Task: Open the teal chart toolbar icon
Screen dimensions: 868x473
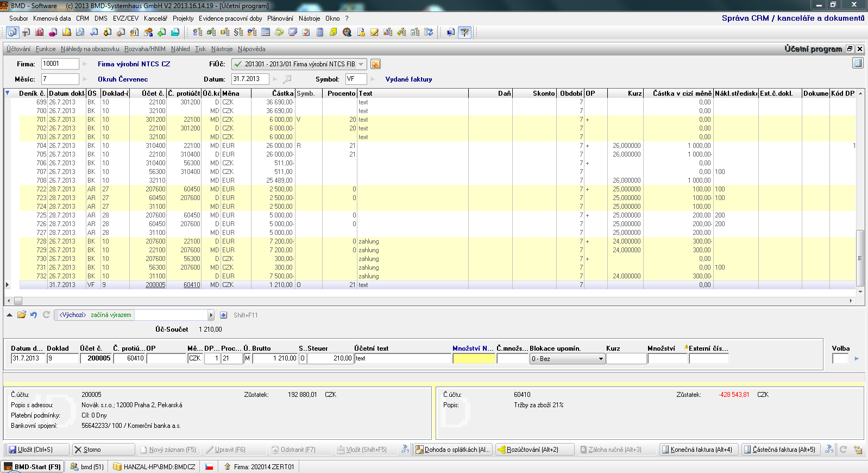Action: tap(175, 32)
